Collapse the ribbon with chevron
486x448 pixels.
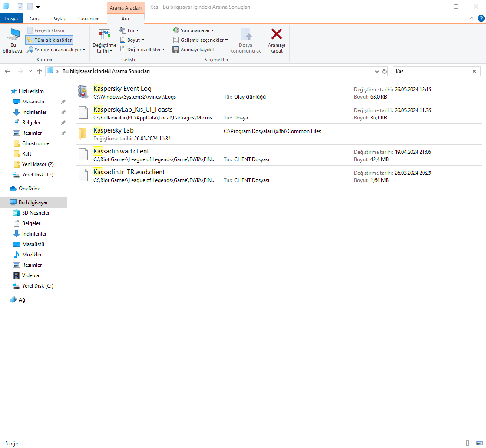click(471, 18)
